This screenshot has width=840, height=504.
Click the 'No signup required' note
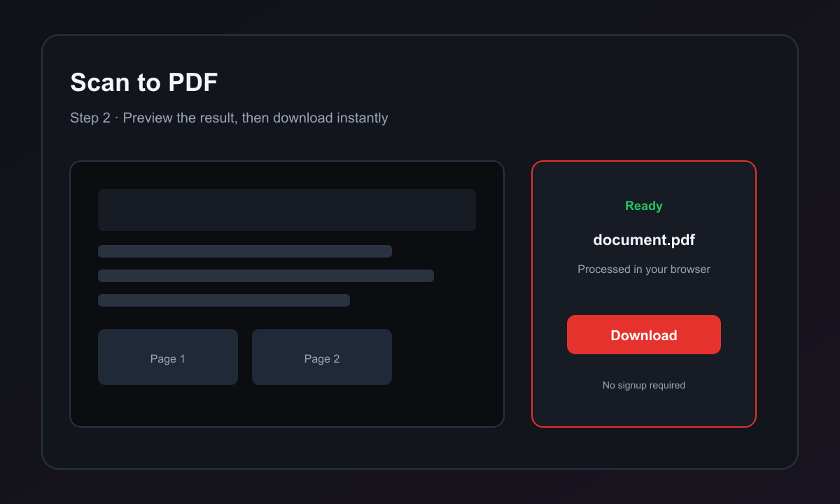pyautogui.click(x=644, y=385)
